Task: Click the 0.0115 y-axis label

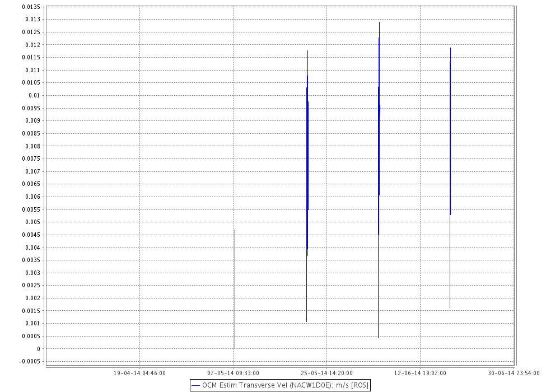Action: coord(31,58)
